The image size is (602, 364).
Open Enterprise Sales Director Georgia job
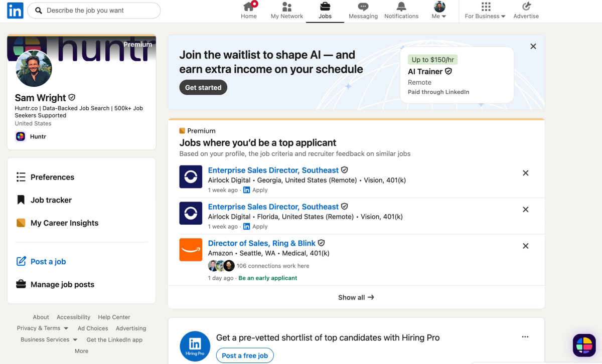click(x=273, y=170)
